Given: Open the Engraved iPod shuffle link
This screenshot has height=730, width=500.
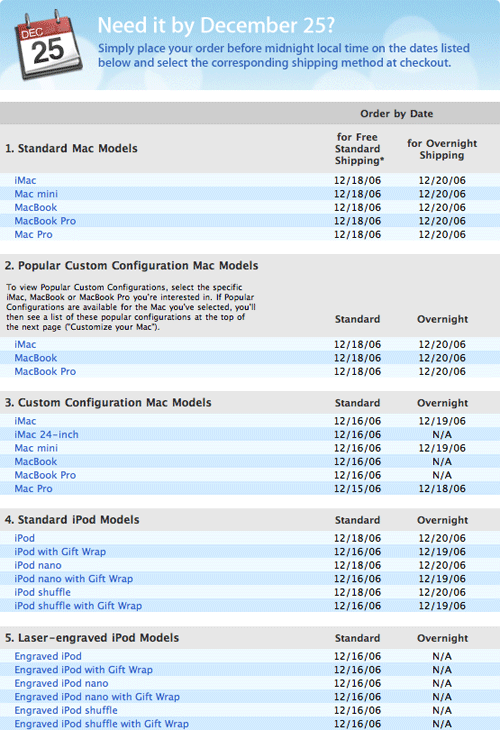Looking at the screenshot, I should coord(66,710).
